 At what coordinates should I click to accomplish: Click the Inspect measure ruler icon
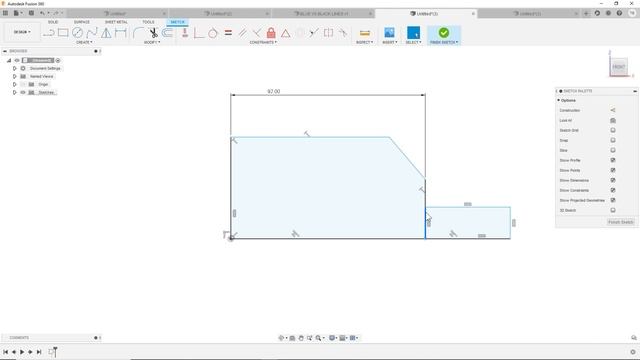click(x=364, y=33)
